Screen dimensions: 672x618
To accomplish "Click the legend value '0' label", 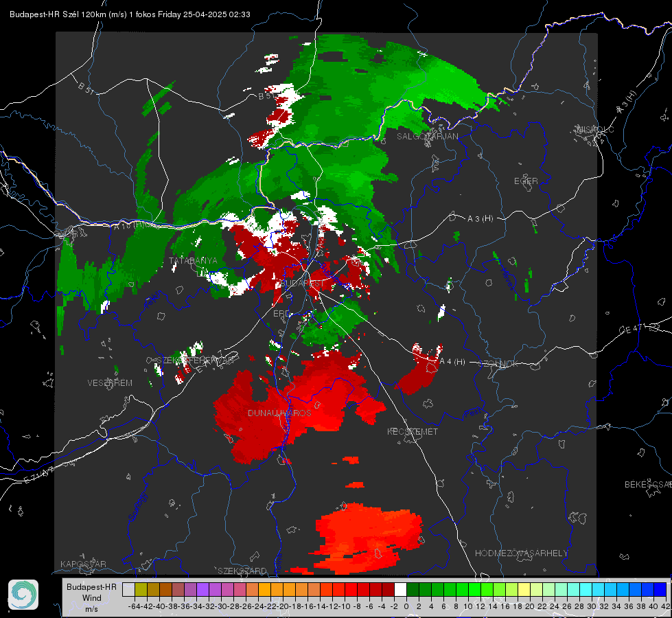I will [406, 606].
